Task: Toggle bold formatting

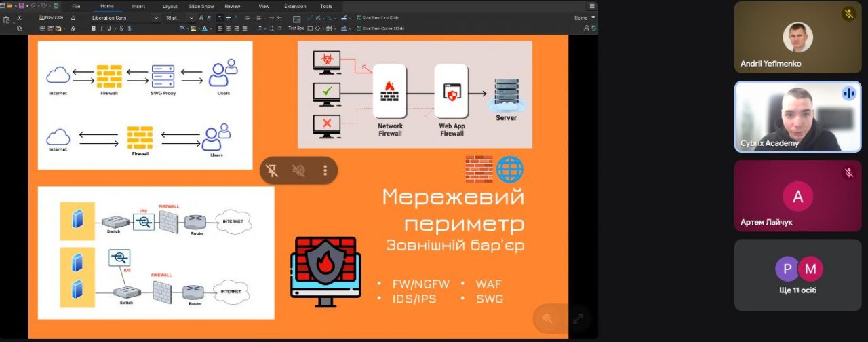Action: pos(93,28)
